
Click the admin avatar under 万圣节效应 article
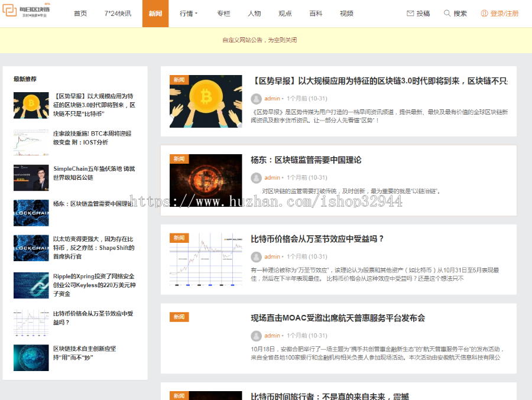[256, 257]
